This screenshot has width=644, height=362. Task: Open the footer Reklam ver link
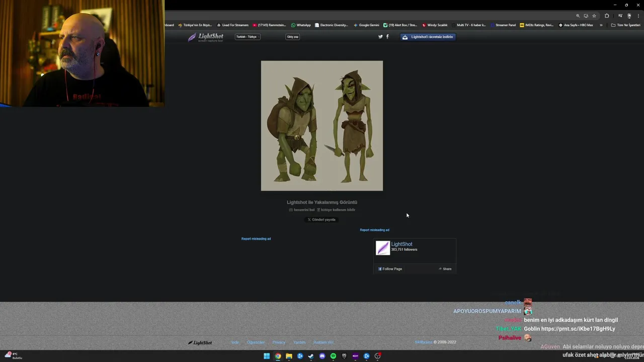[x=324, y=342]
